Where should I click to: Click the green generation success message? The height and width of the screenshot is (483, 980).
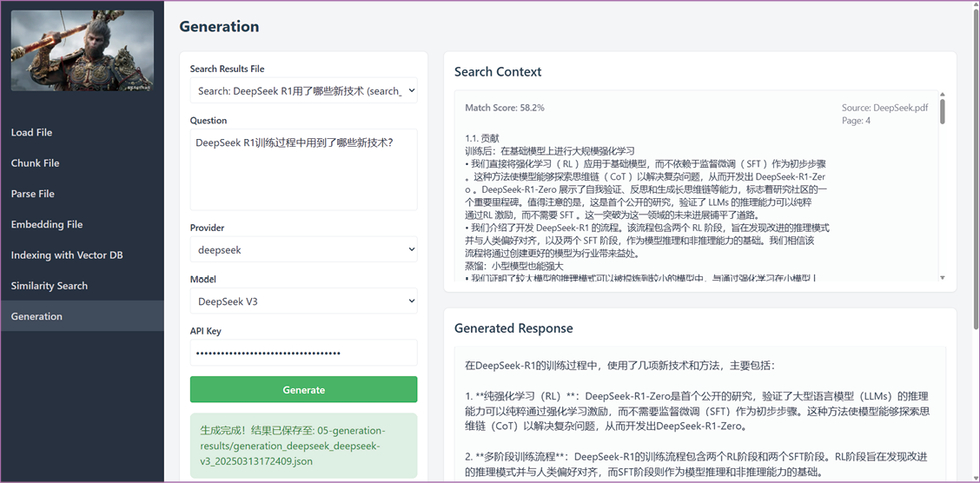303,446
